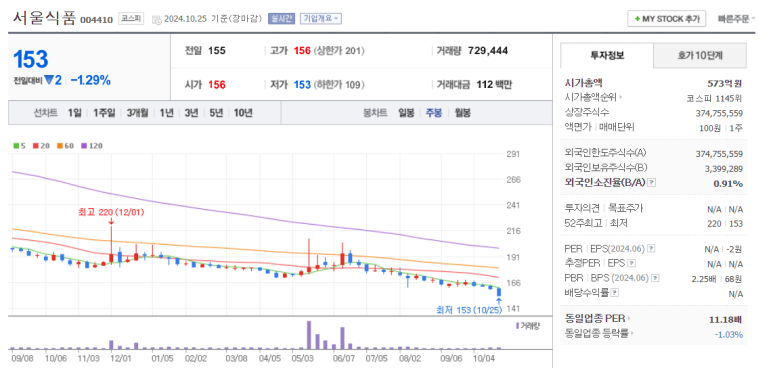Click the 실시간 badge
The height and width of the screenshot is (368, 773).
tap(281, 19)
